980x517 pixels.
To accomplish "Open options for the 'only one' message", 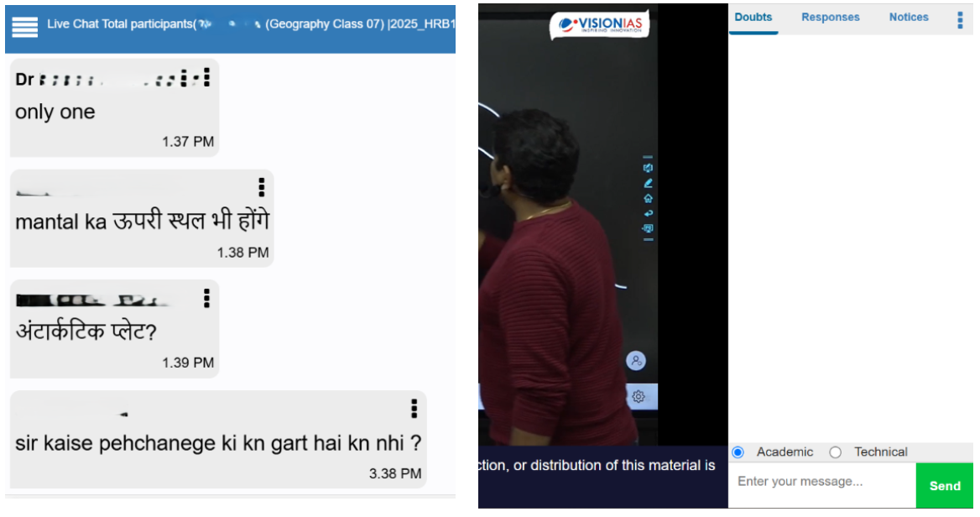I will click(206, 77).
